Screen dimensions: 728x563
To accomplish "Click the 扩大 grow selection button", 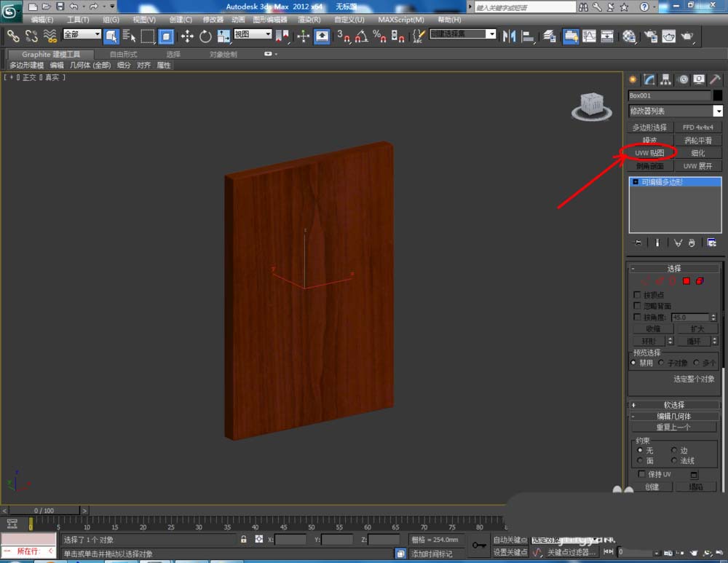I will tap(697, 329).
